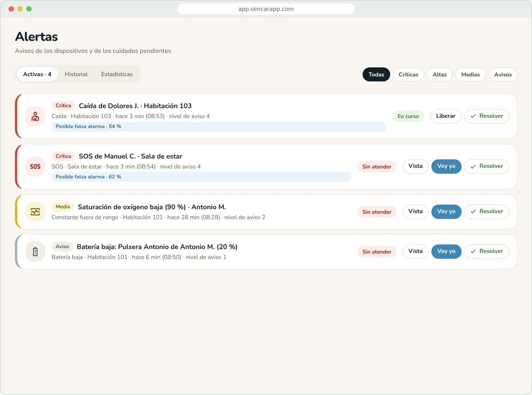Click the Media severity tag
The height and width of the screenshot is (395, 532).
point(63,207)
